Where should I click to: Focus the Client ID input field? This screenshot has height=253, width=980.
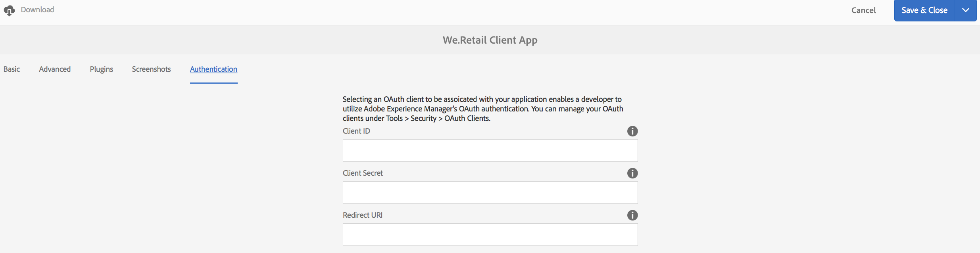490,150
